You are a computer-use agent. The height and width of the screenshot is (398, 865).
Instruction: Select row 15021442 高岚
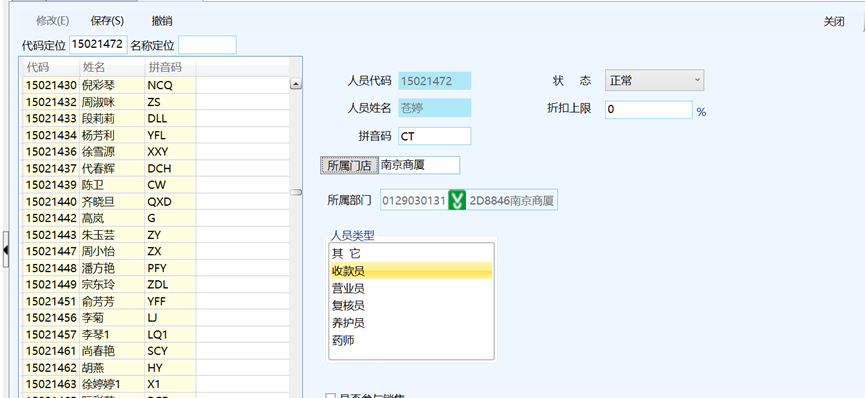(x=156, y=218)
